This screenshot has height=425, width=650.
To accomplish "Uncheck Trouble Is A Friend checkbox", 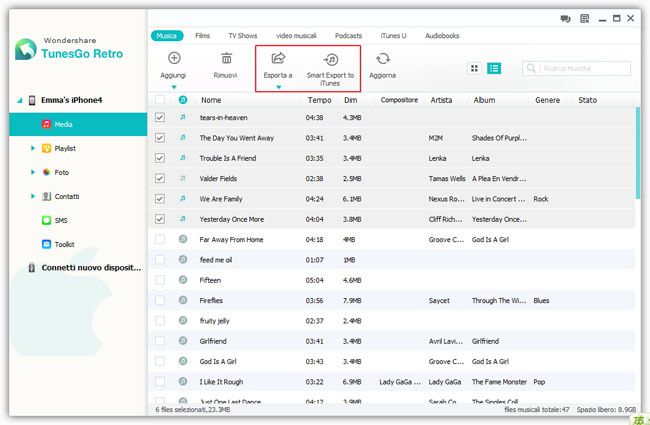I will (x=160, y=158).
